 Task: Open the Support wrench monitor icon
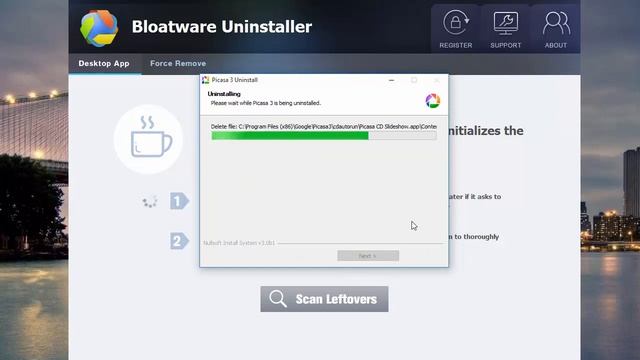506,23
